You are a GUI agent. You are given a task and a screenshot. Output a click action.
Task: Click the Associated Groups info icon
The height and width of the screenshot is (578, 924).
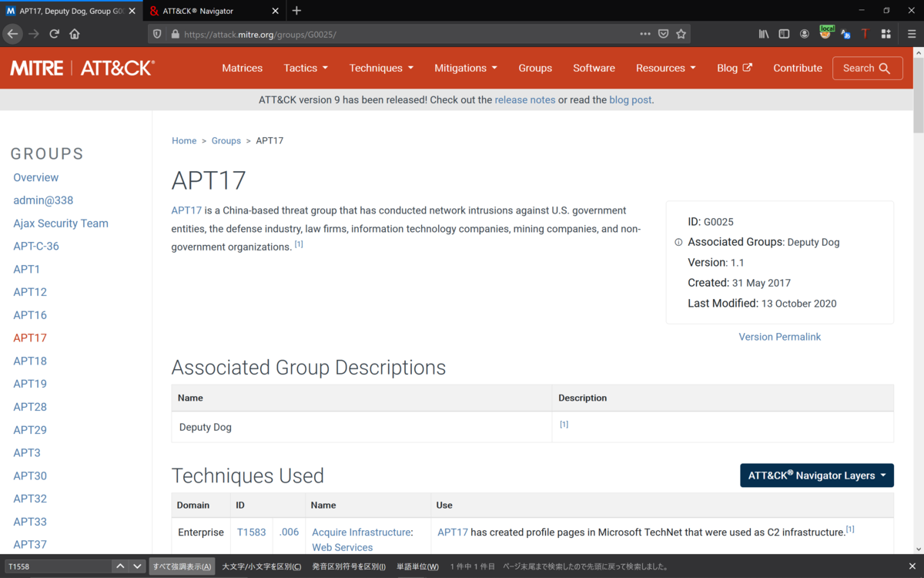678,242
